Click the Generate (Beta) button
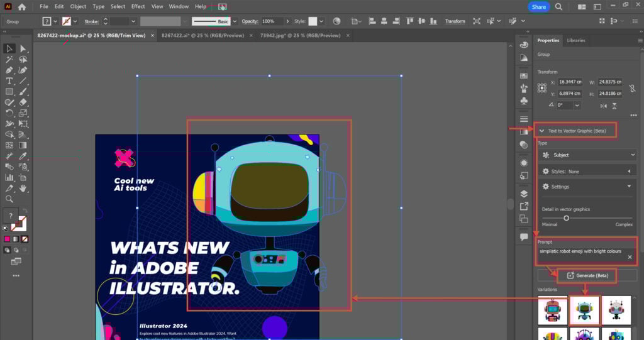The height and width of the screenshot is (340, 644). [587, 275]
